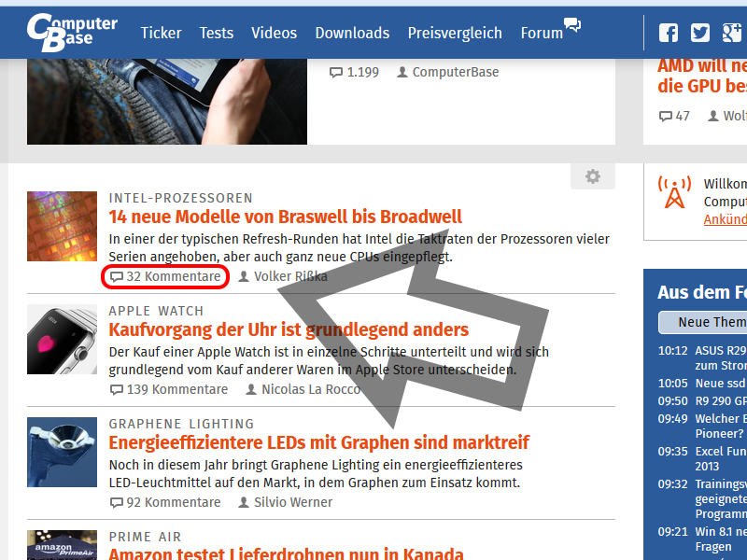747x560 pixels.
Task: Open article Energieeffizientere LEDs mit Graphen sind marktreif
Action: [318, 442]
